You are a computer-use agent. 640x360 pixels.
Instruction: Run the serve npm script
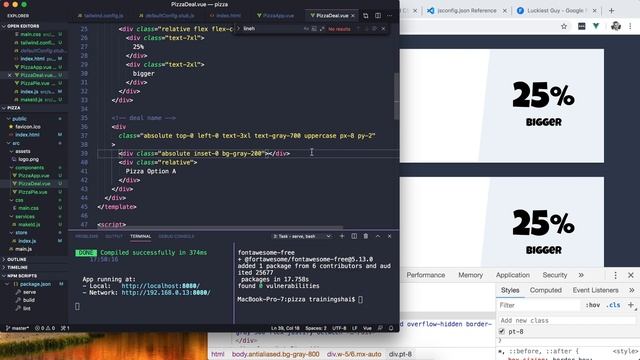(x=29, y=292)
